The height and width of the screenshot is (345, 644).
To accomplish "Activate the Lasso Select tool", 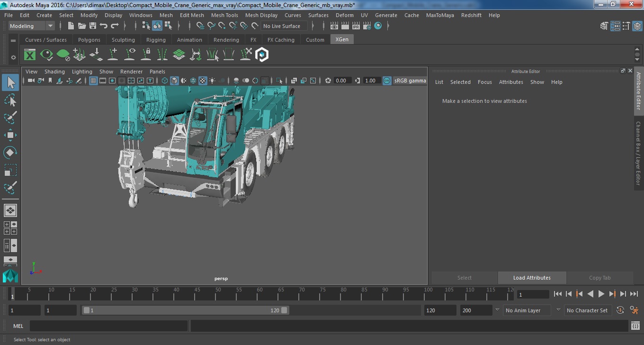I will 10,100.
